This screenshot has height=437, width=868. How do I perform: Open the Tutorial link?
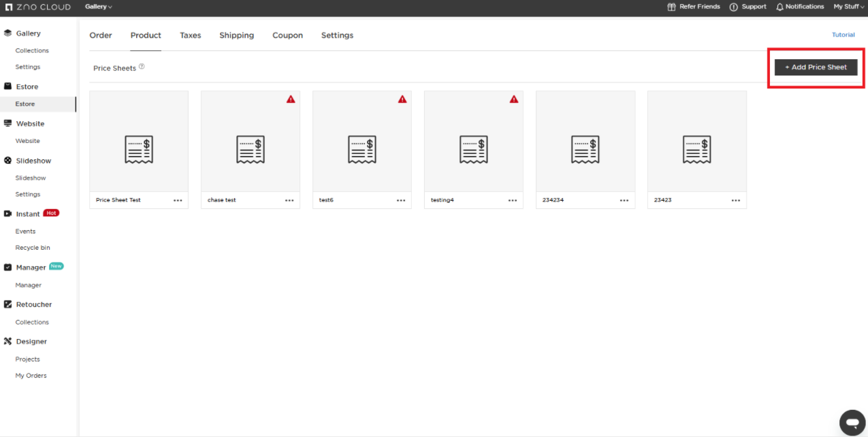point(843,35)
